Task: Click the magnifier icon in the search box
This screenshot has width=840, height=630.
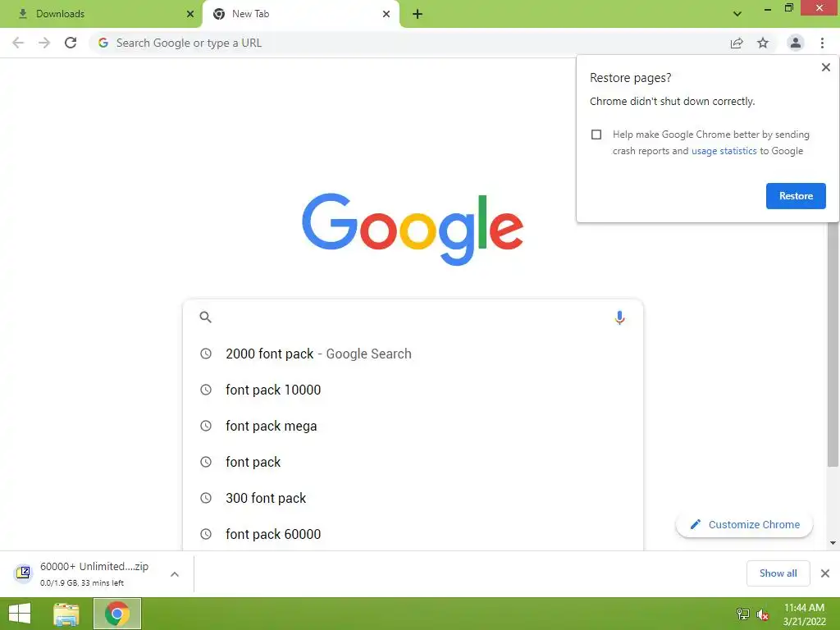Action: click(x=205, y=317)
